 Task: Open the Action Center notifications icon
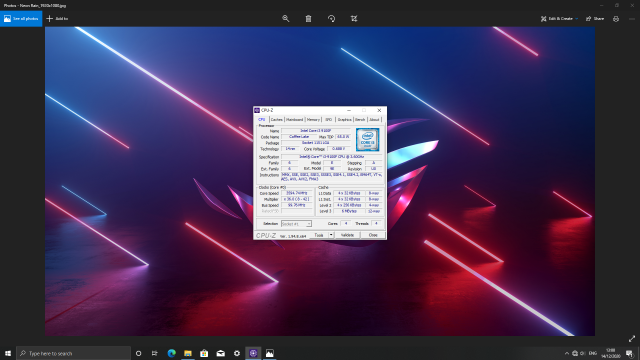tap(629, 353)
